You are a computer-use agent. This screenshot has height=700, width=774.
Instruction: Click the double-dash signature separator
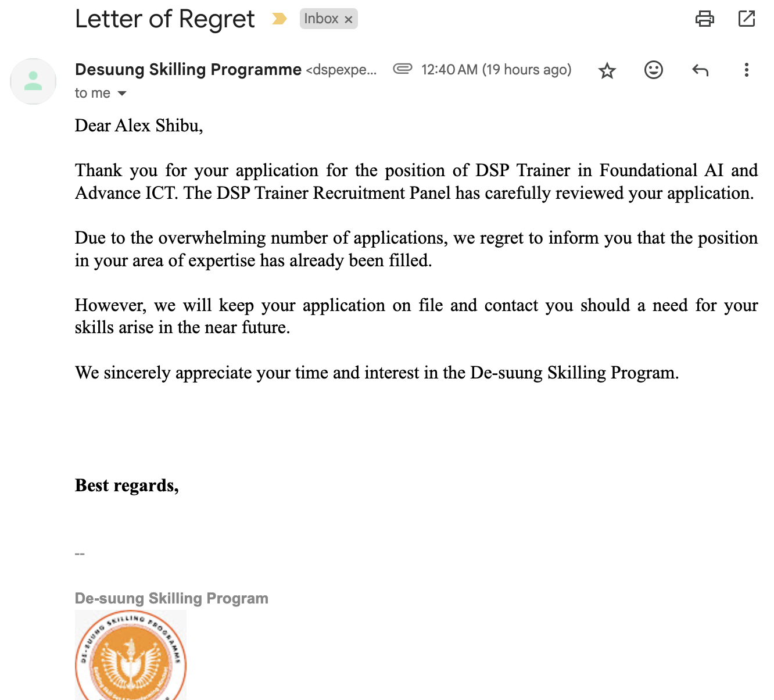click(x=80, y=554)
